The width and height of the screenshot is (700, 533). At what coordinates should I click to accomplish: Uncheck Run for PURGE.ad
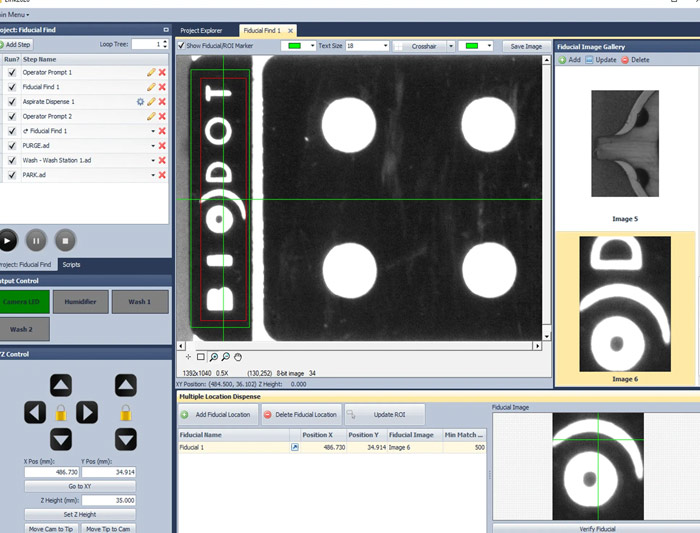click(12, 146)
